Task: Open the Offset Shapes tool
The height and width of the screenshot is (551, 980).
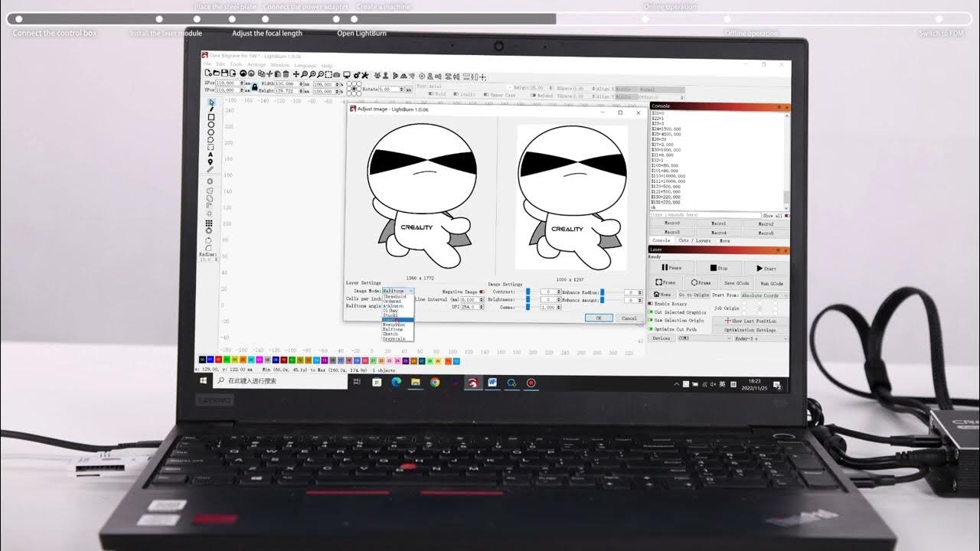Action: coord(210,181)
